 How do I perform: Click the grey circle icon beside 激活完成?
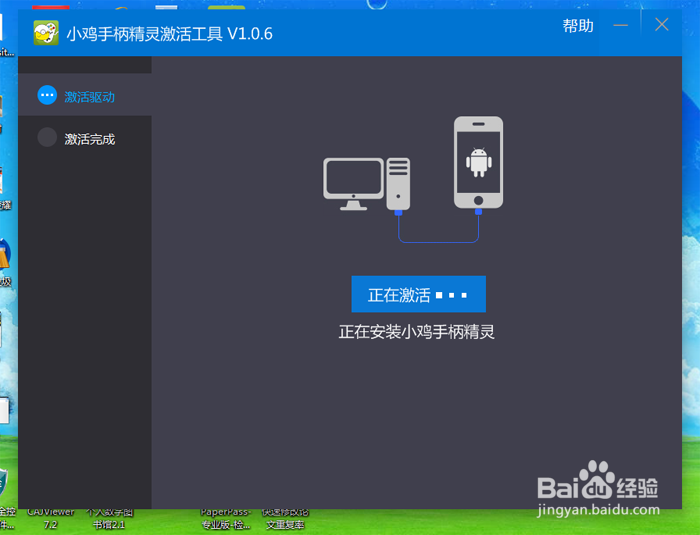click(47, 138)
